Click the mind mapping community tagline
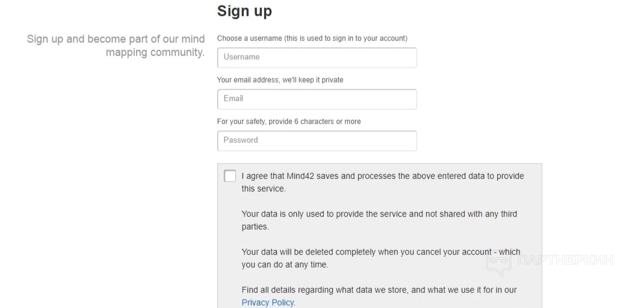Screen dimensions: 644x308 [116, 45]
